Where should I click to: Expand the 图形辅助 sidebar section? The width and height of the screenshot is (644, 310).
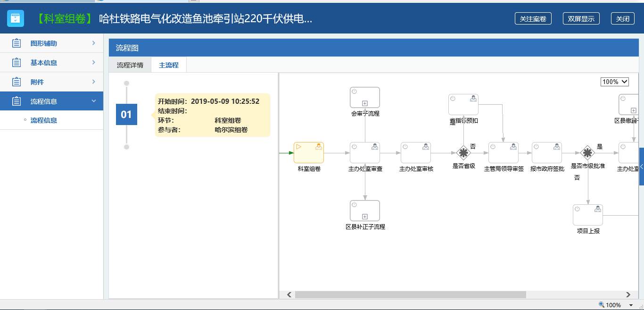pos(51,43)
